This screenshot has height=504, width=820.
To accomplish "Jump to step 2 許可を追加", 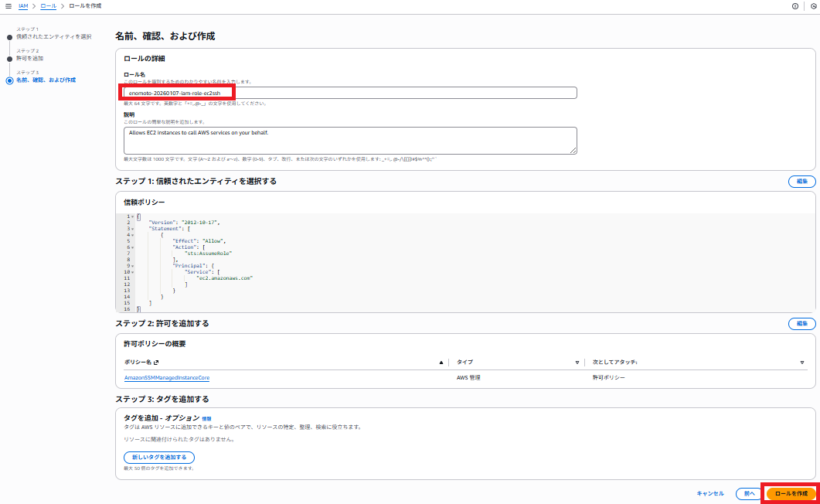I will (29, 58).
